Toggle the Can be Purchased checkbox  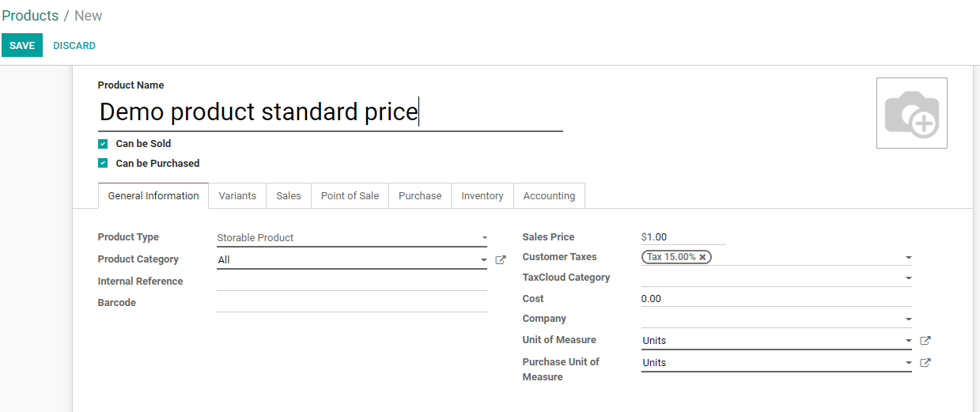(103, 164)
